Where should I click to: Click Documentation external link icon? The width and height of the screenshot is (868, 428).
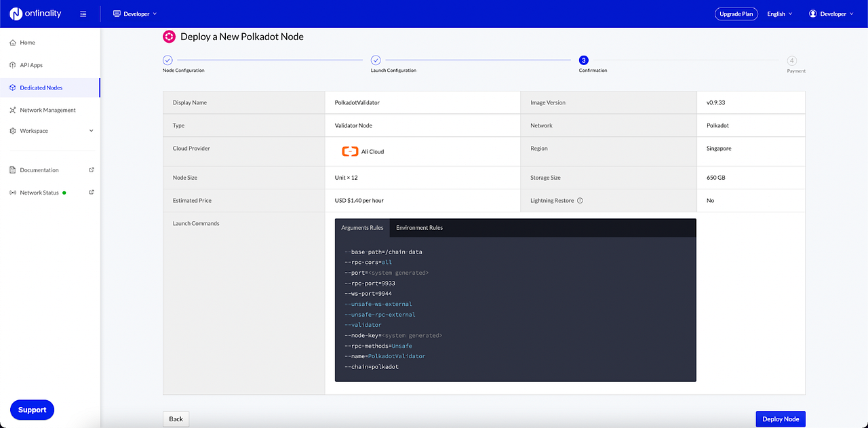click(x=92, y=170)
